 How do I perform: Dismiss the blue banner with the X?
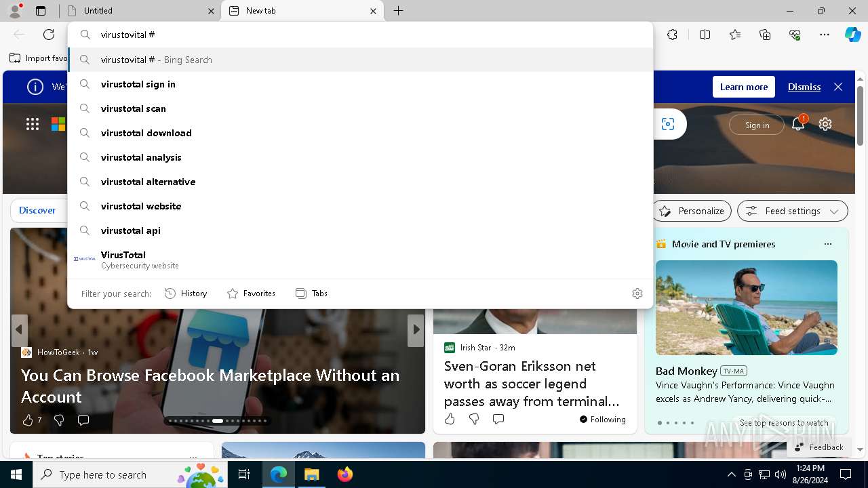pos(838,87)
